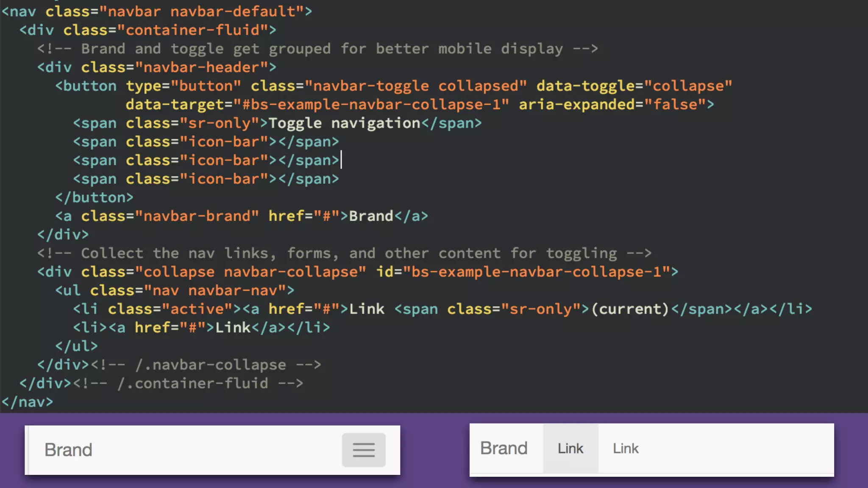The image size is (868, 488).
Task: Click the "navbar-brand" anchor class string
Action: pyautogui.click(x=197, y=216)
